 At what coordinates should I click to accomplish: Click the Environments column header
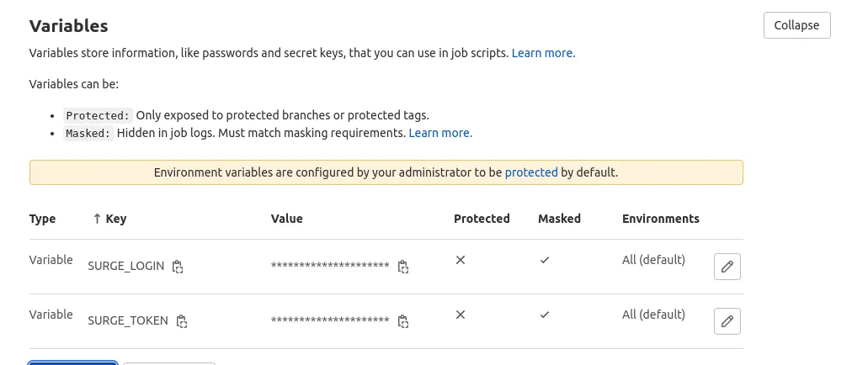[660, 219]
